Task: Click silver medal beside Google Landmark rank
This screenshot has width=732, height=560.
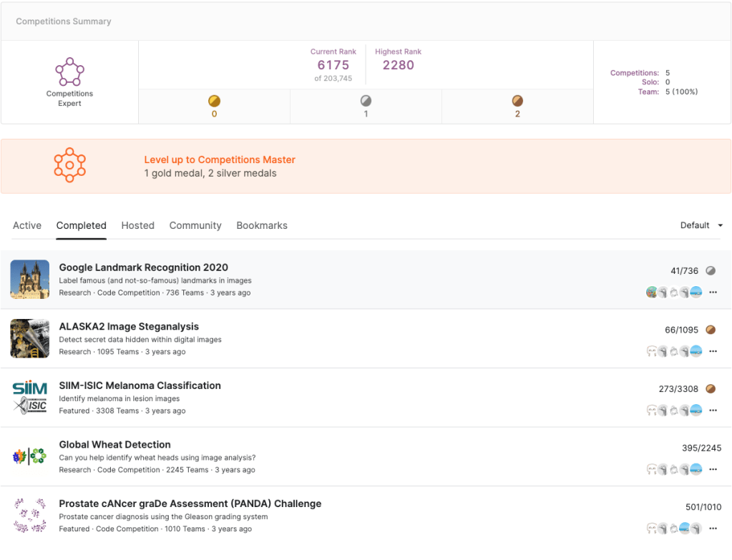Action: (x=711, y=271)
